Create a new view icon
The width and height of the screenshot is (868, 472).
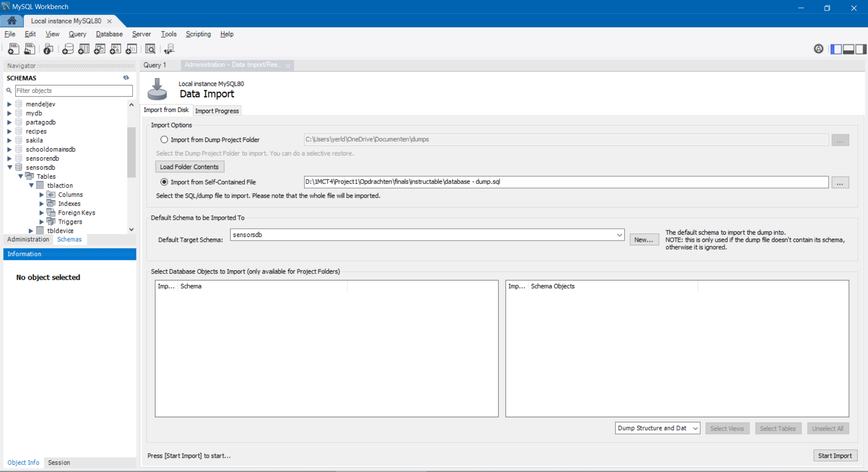click(100, 49)
